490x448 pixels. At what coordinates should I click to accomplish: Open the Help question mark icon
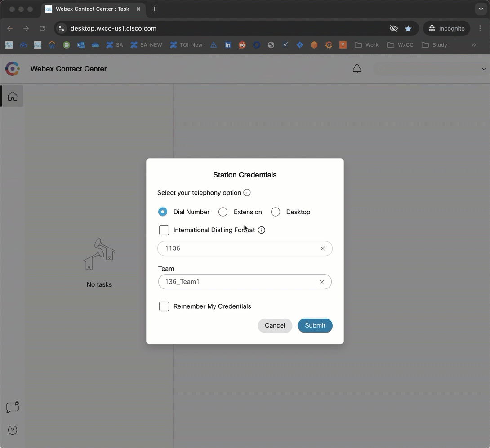tap(13, 430)
